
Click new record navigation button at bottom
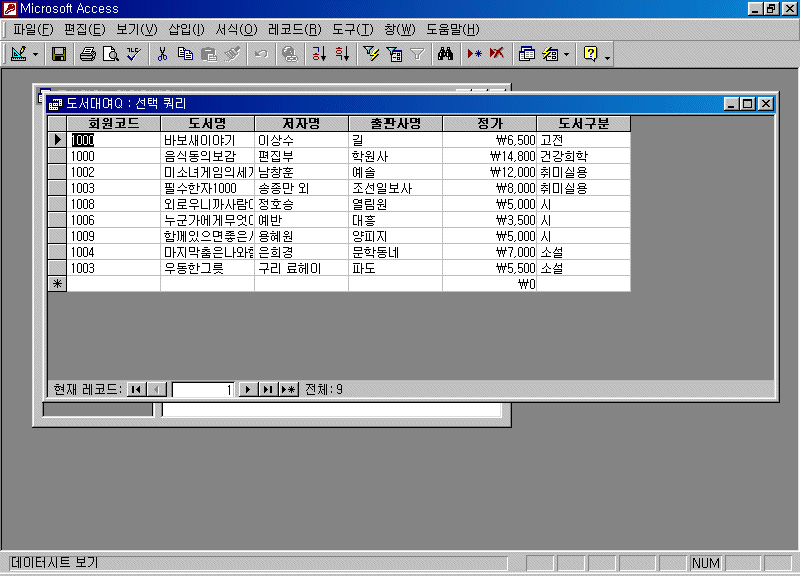click(x=288, y=390)
